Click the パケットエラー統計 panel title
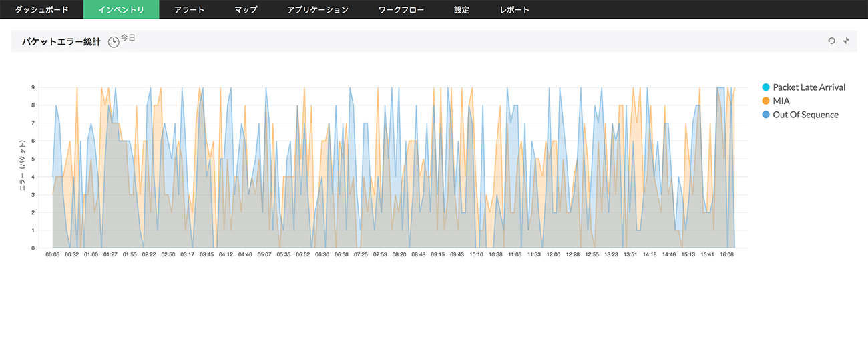 coord(61,41)
